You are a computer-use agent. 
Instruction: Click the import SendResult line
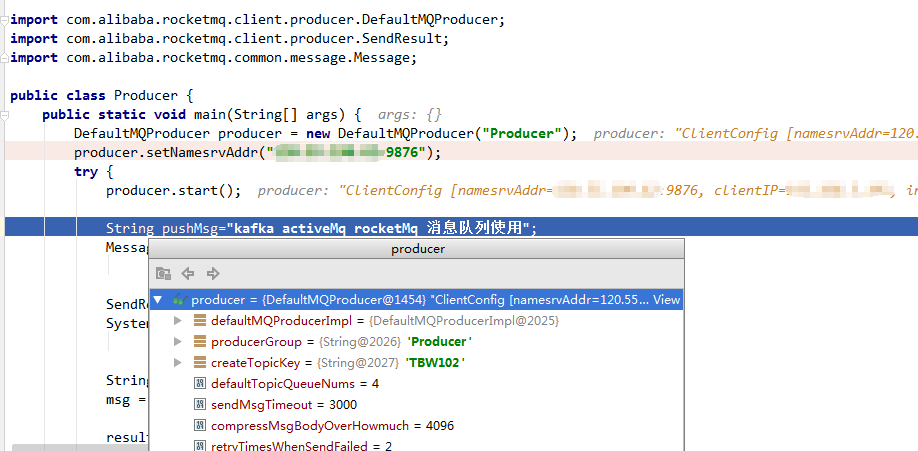[x=230, y=39]
